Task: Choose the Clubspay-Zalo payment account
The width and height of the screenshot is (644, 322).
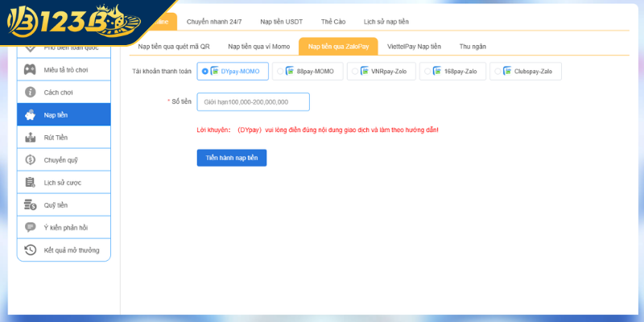Action: point(497,71)
